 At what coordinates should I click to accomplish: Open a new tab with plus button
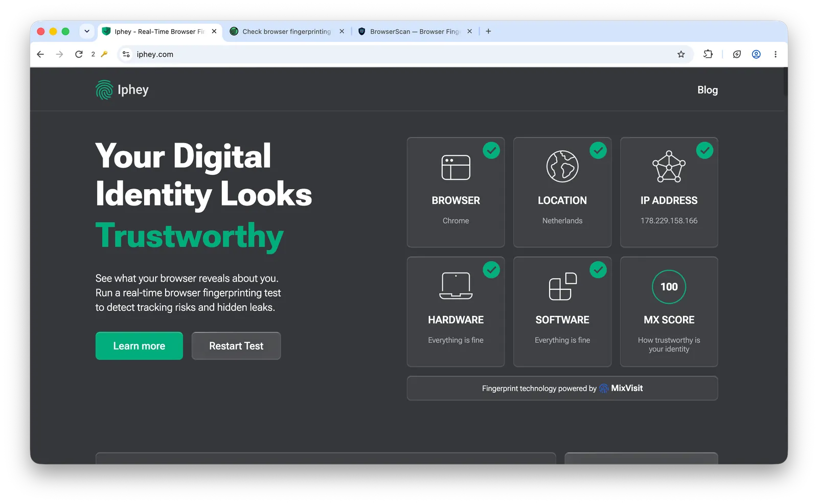coord(488,31)
